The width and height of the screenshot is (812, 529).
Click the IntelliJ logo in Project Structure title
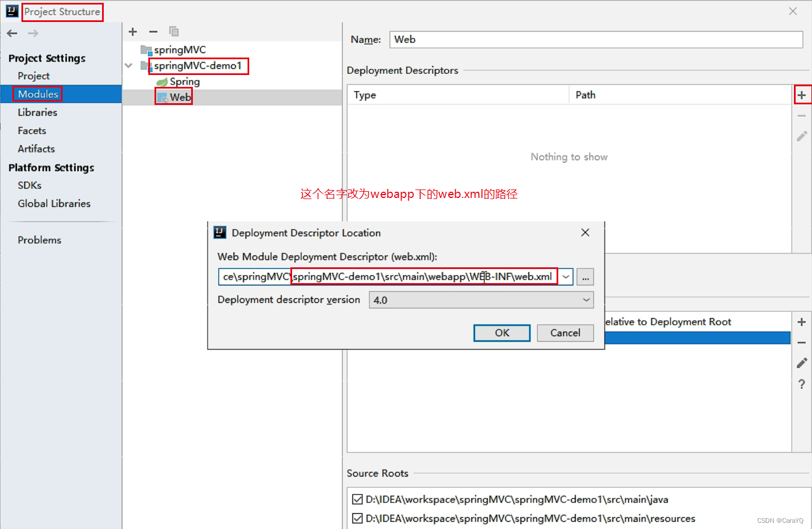point(12,11)
